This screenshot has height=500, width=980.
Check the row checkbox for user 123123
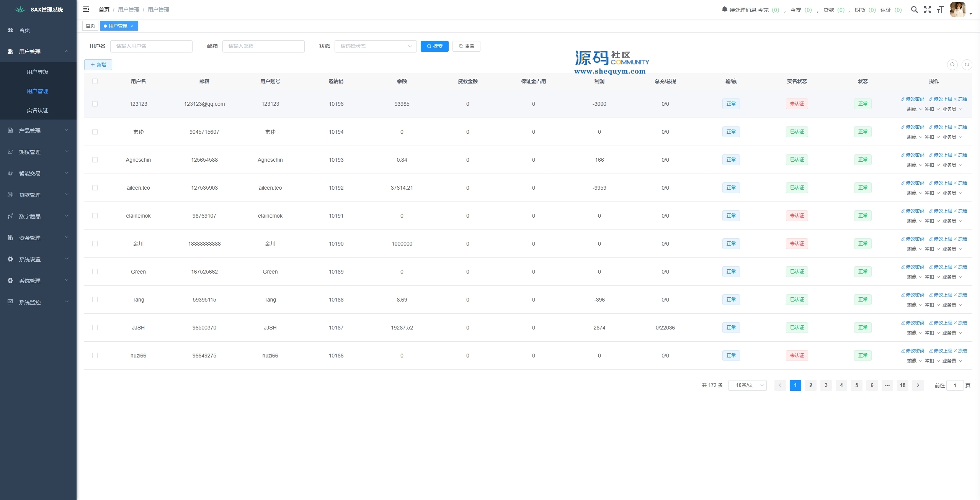(x=95, y=104)
